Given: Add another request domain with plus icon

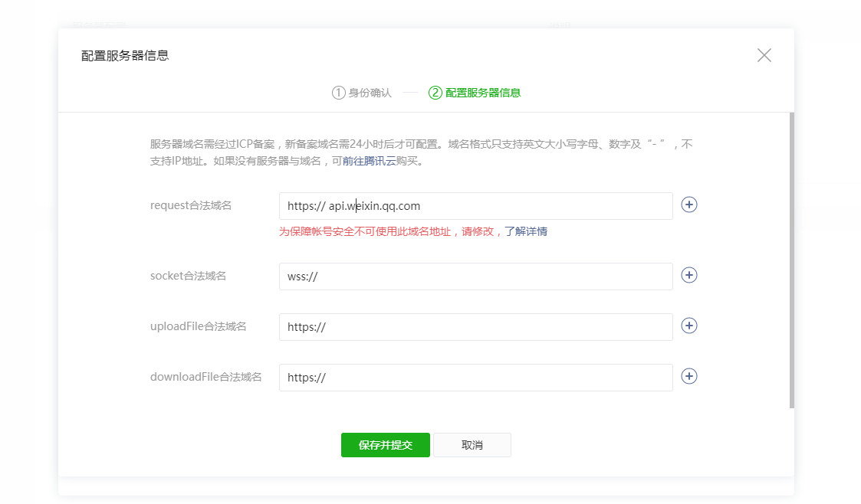Looking at the screenshot, I should pyautogui.click(x=689, y=205).
